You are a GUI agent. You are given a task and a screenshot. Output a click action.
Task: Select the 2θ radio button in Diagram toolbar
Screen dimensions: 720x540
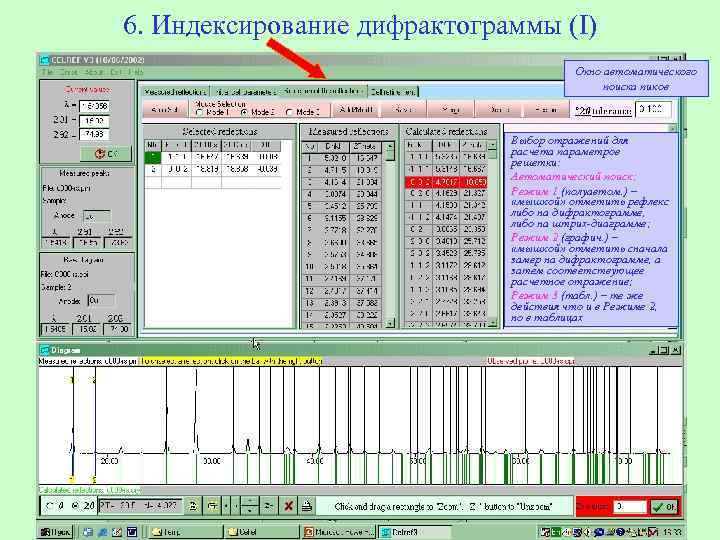[x=75, y=506]
